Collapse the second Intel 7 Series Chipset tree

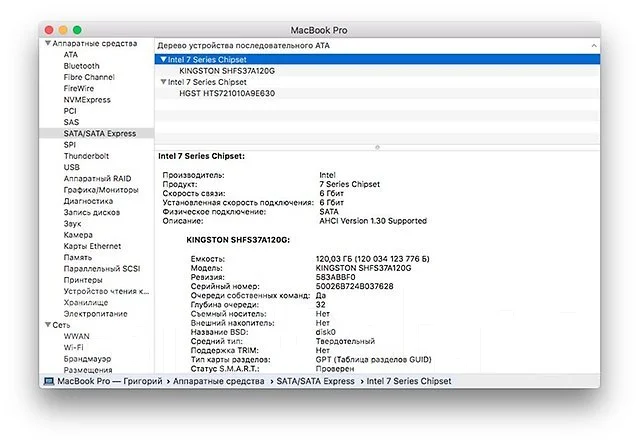[x=163, y=82]
